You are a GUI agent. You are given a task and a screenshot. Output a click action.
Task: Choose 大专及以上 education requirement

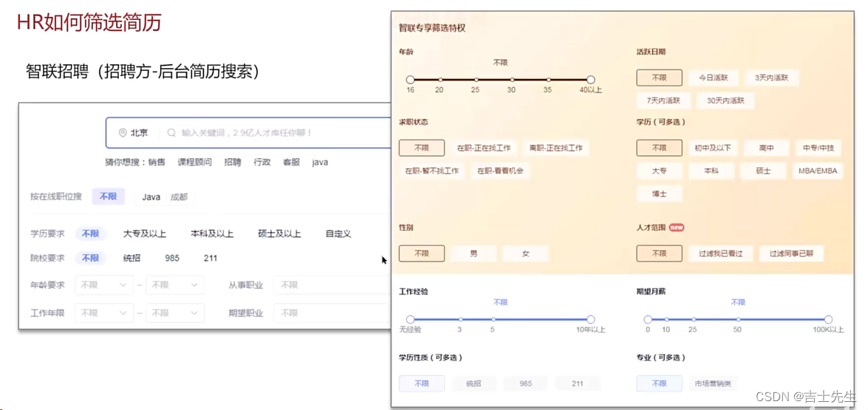pos(145,233)
